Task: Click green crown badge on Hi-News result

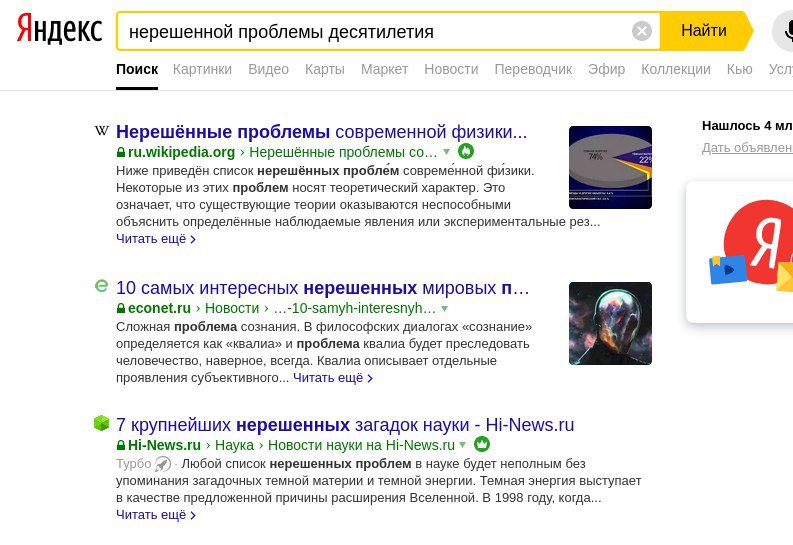Action: point(482,444)
